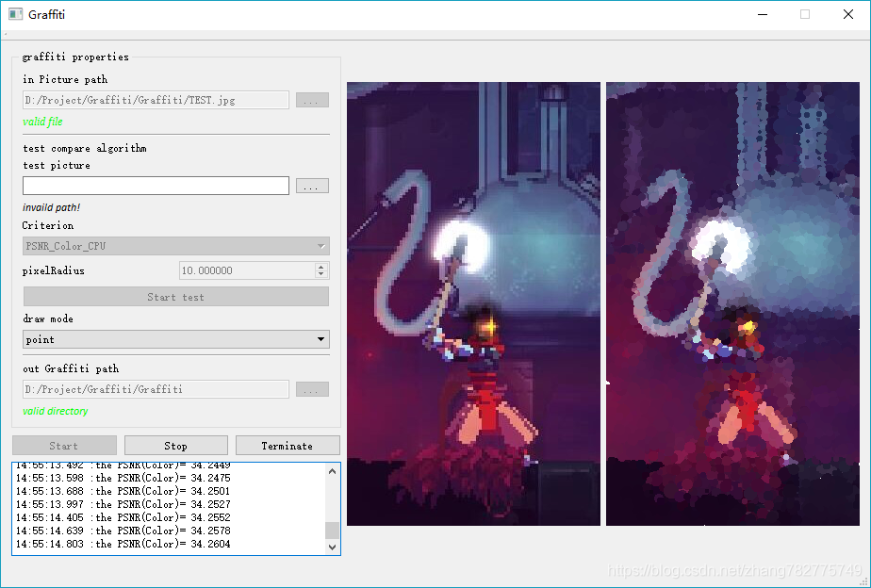Stop the graffiti process

point(176,446)
